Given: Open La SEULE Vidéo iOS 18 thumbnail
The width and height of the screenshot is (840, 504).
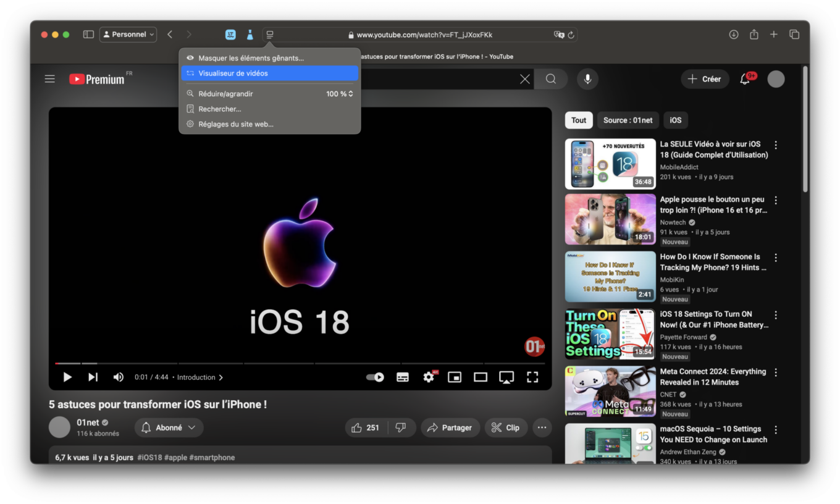Looking at the screenshot, I should pos(610,164).
